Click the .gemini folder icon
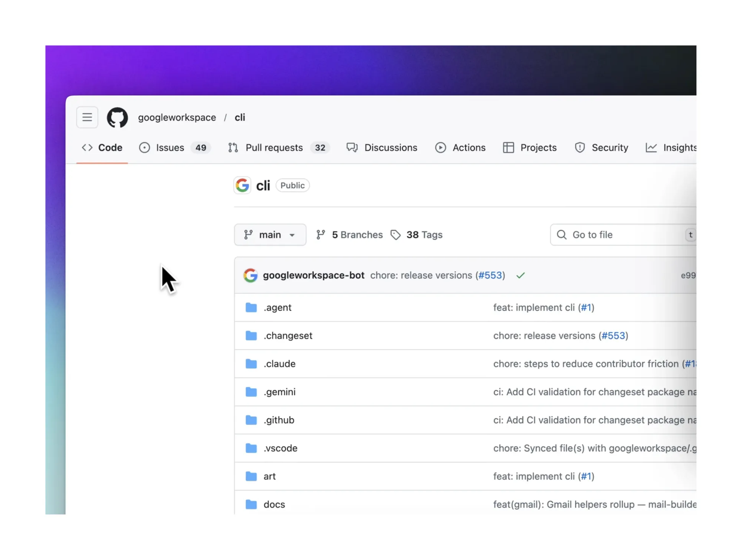 click(251, 392)
